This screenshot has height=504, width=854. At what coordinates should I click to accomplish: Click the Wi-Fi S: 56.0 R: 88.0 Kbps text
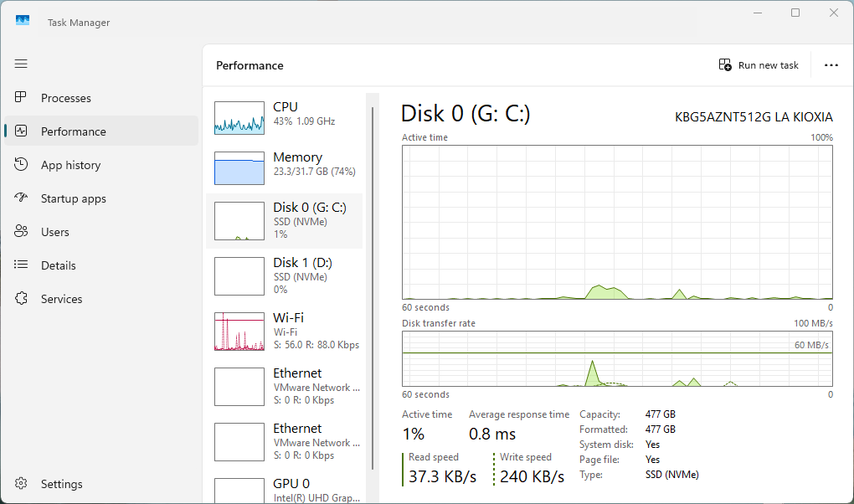[x=316, y=345]
